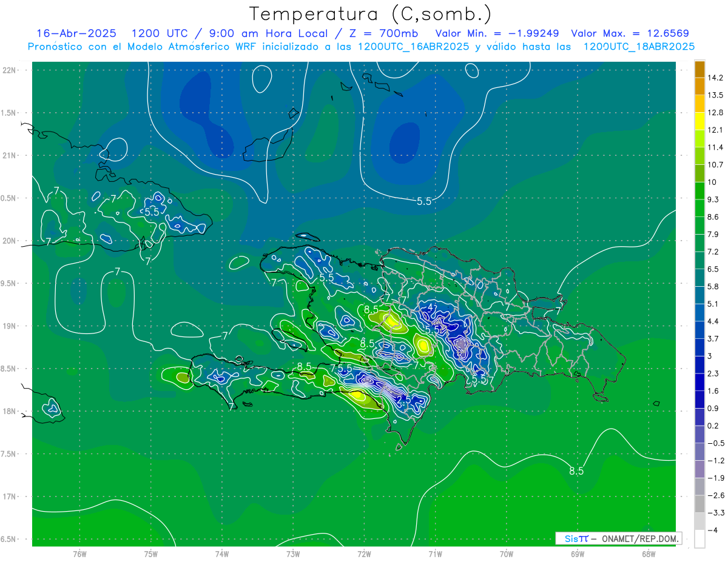Click yellow legend swatch between 12.1 and 12.8
The image size is (728, 562).
pyautogui.click(x=699, y=121)
